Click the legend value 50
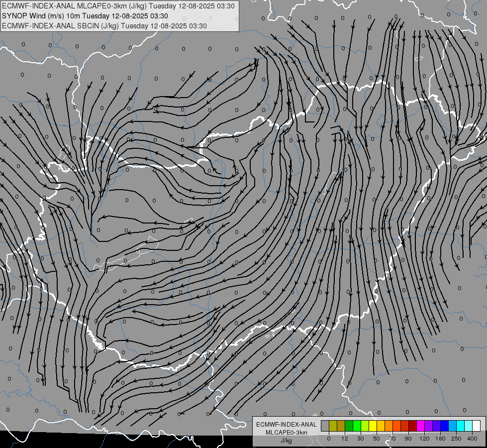 coord(377,439)
